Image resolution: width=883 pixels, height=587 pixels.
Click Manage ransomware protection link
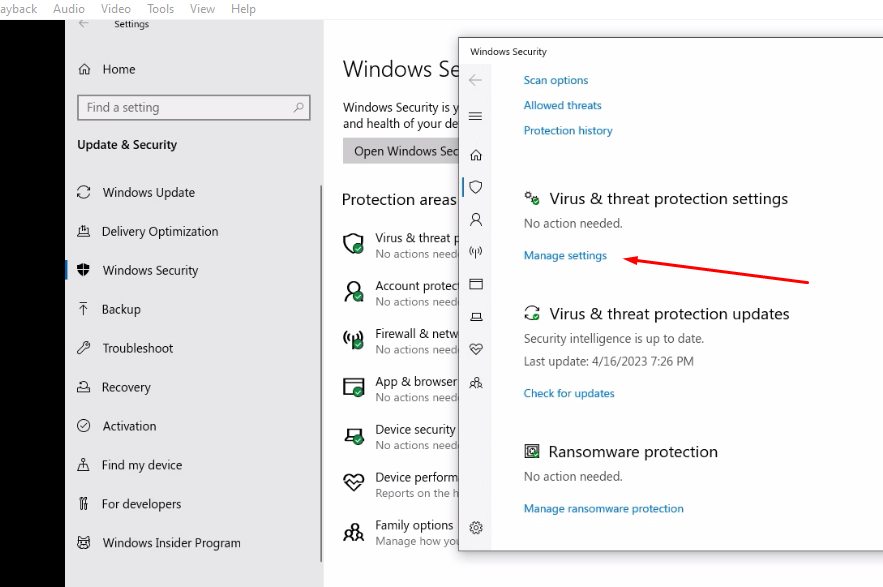(x=604, y=509)
